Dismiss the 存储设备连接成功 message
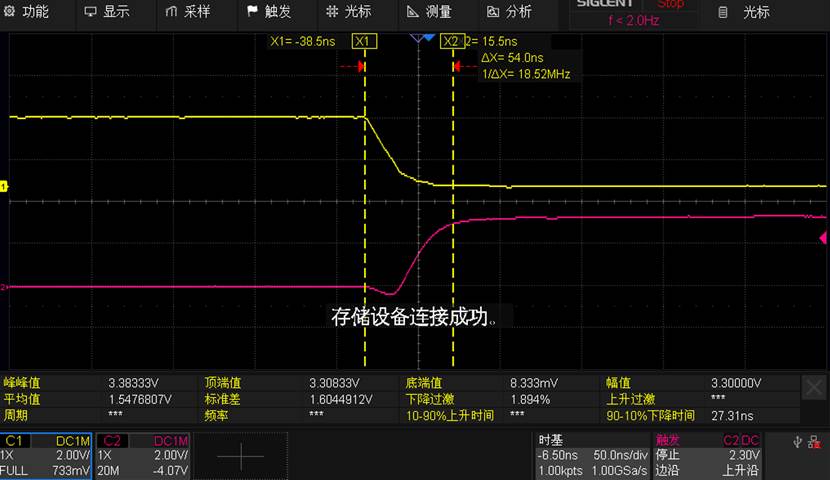Viewport: 830px width, 480px height. click(414, 316)
